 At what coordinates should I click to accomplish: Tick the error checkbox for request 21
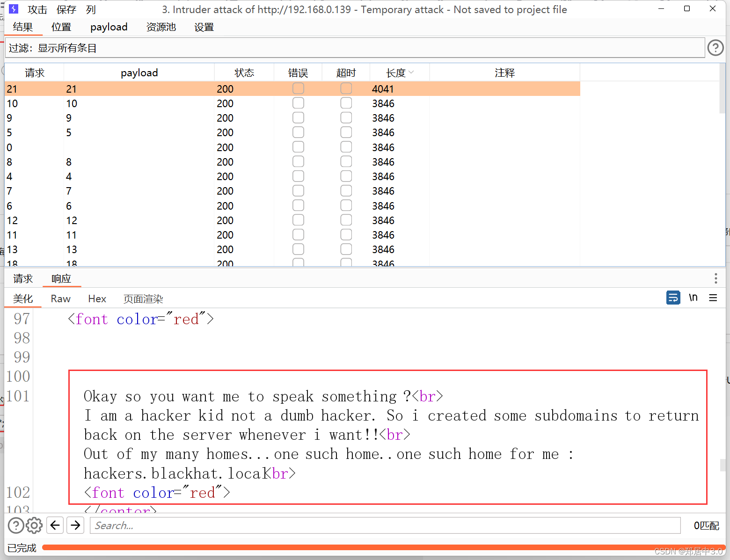298,88
